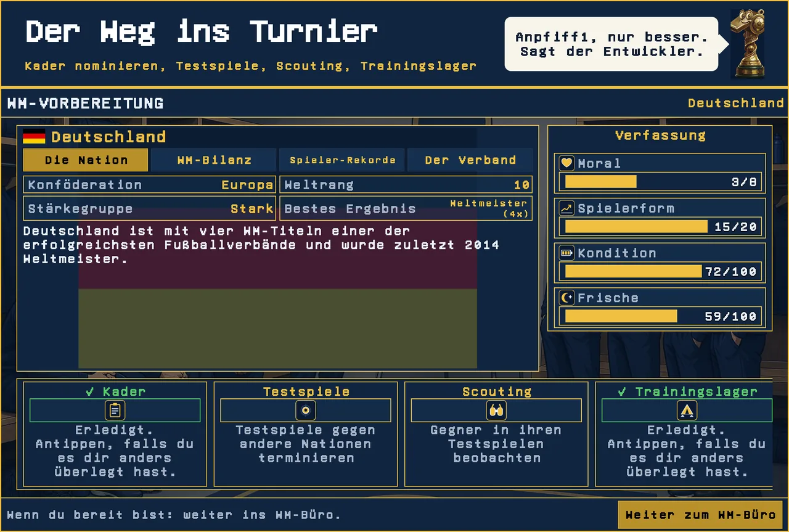Click the golden trophy mascot
789x532 pixels.
[x=748, y=44]
